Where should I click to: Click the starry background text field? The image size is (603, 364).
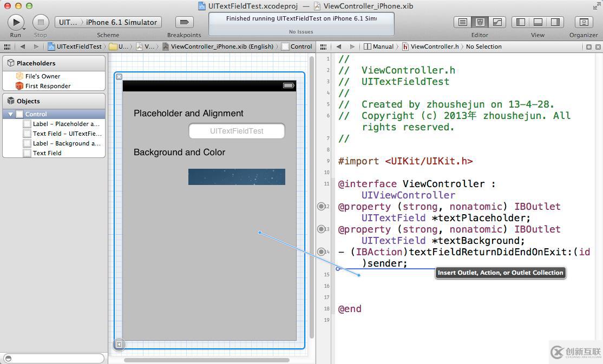tap(237, 177)
